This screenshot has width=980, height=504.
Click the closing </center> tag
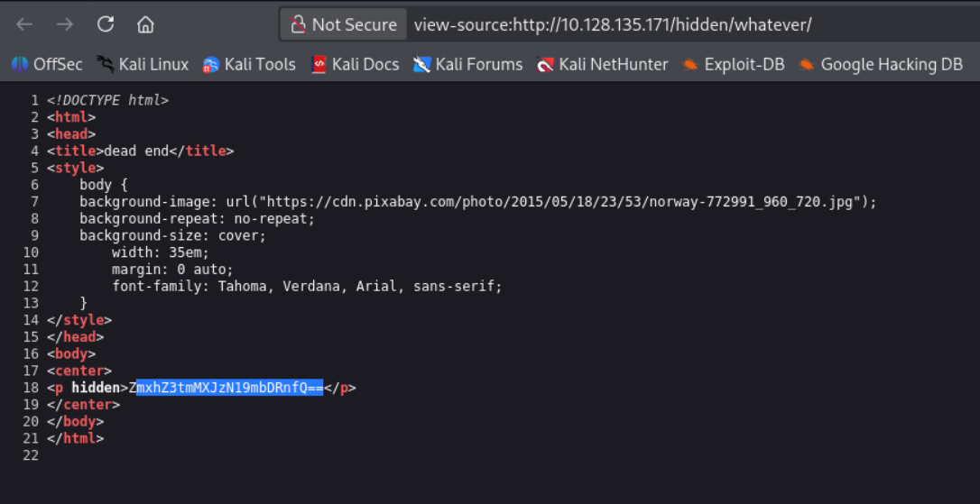tap(83, 404)
